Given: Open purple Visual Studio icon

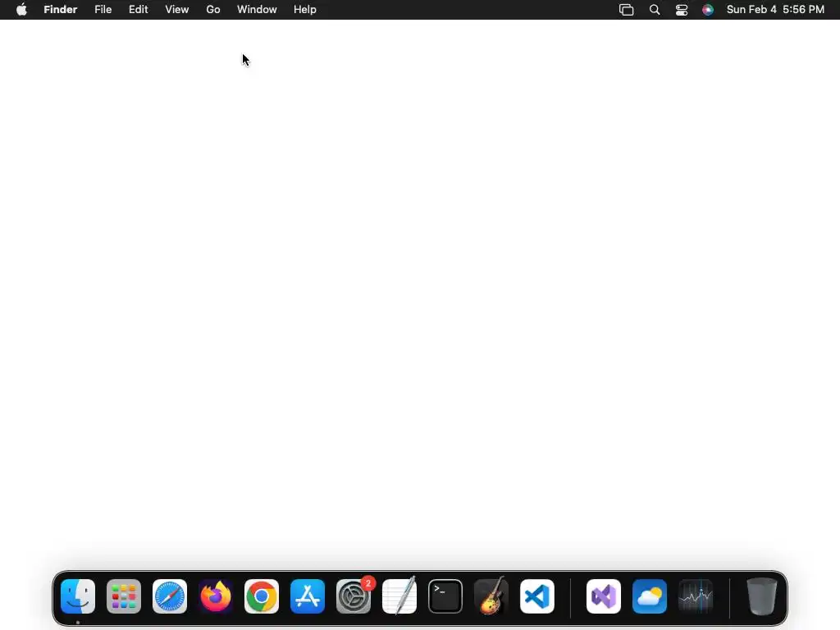Looking at the screenshot, I should coord(604,596).
